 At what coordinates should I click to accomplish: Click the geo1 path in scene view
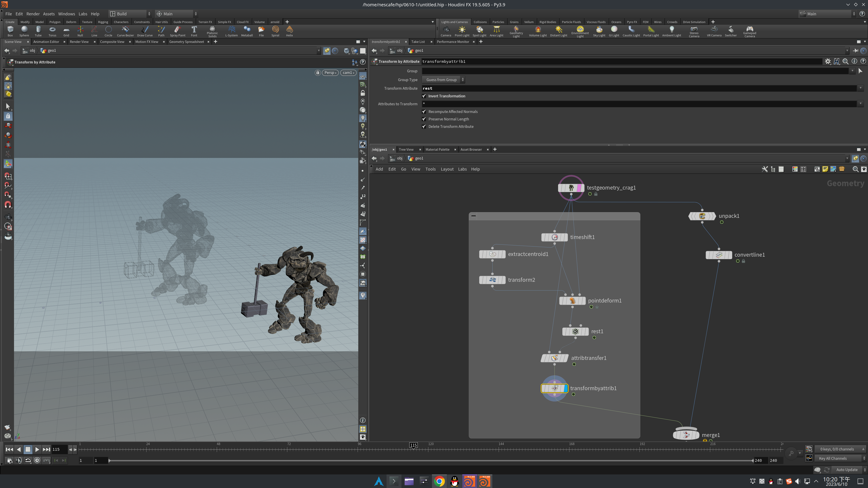(49, 51)
